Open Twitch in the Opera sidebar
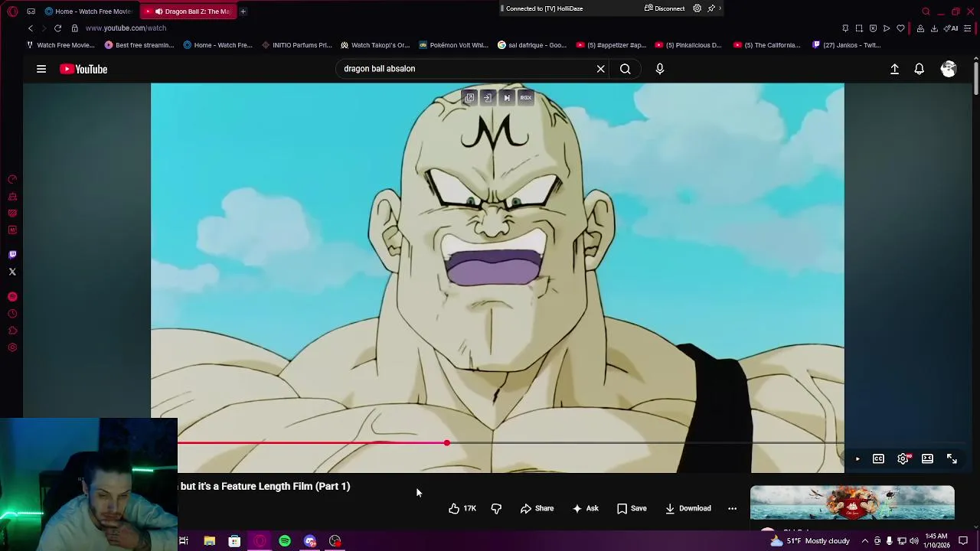 pos(12,255)
